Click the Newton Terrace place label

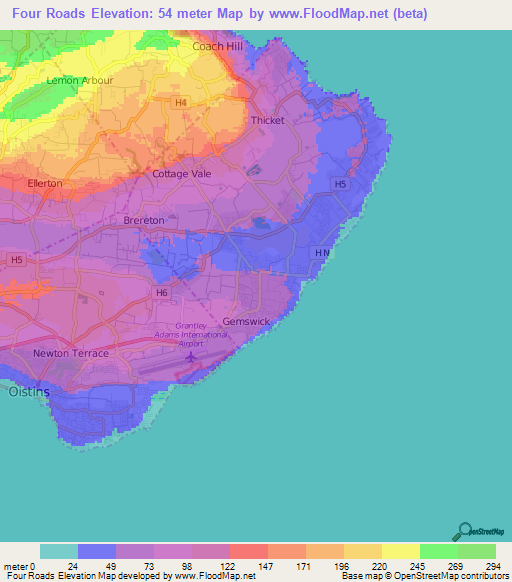(x=71, y=353)
